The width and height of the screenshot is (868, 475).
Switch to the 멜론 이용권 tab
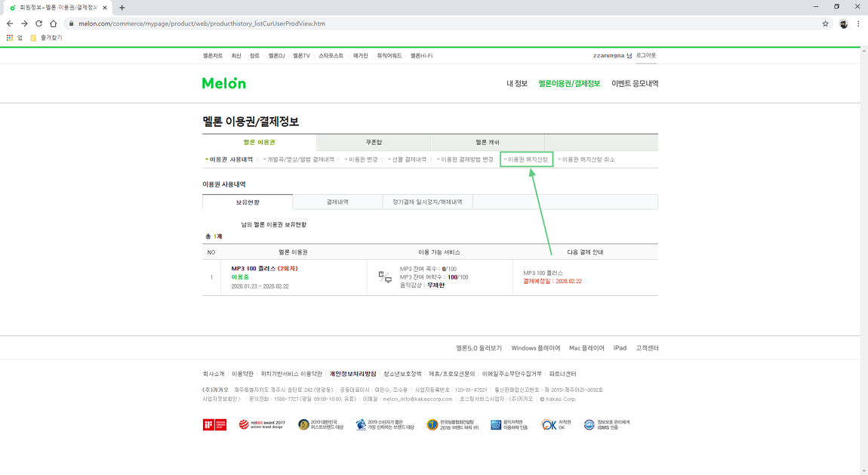click(259, 142)
